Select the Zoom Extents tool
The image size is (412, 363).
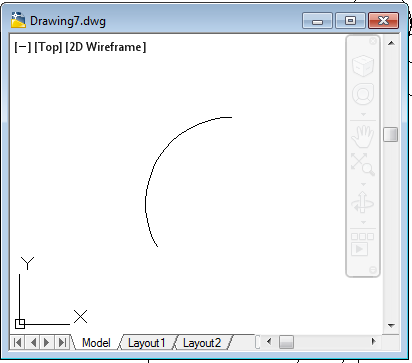pyautogui.click(x=363, y=164)
